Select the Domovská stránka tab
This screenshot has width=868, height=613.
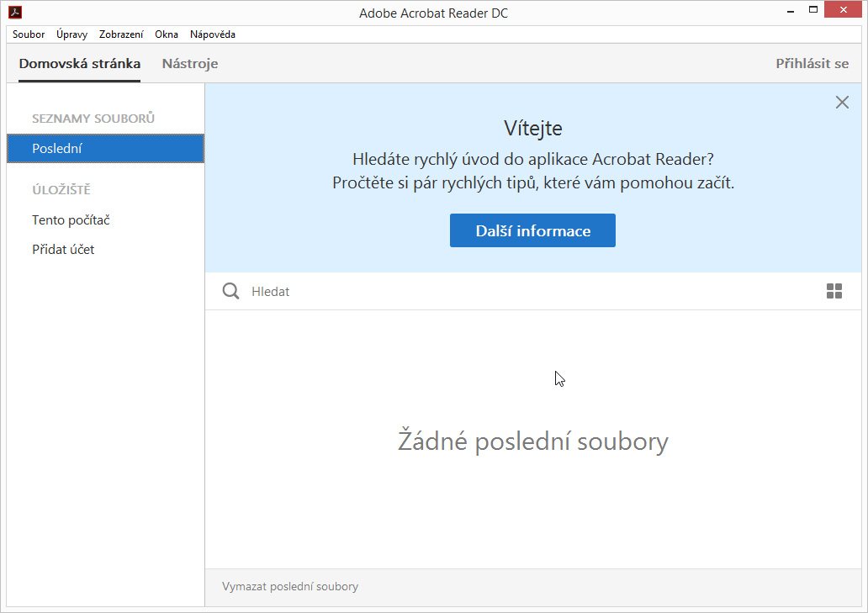tap(79, 63)
